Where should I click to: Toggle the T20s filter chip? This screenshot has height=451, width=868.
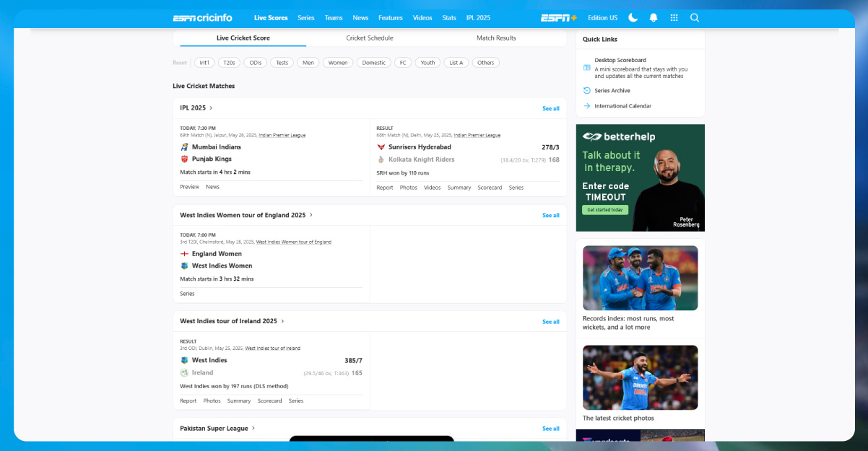[x=228, y=62]
